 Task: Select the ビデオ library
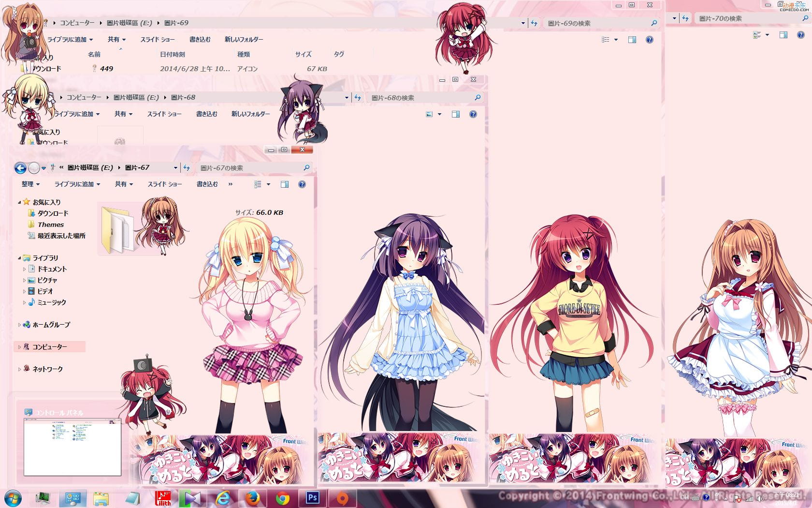(41, 291)
